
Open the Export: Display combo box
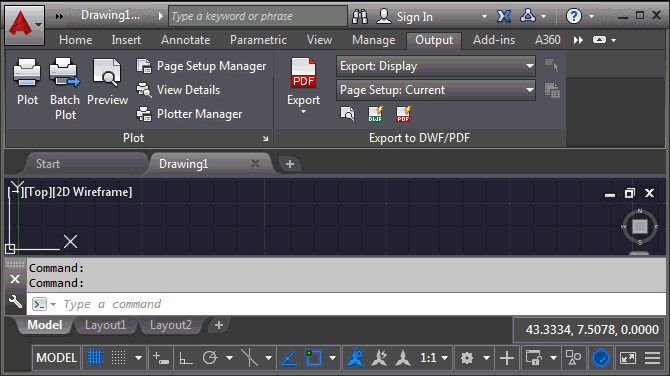(x=436, y=66)
